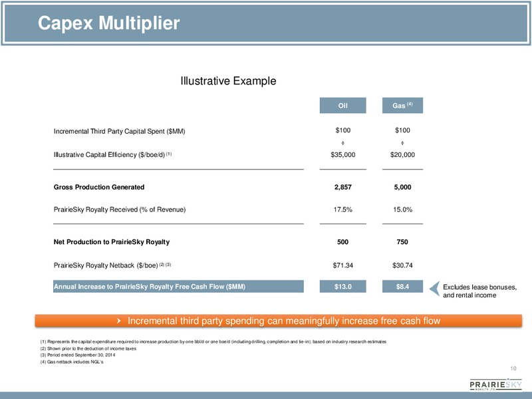Select 'Incremental Third Party Capital Spent ($MM)' label

[120, 131]
